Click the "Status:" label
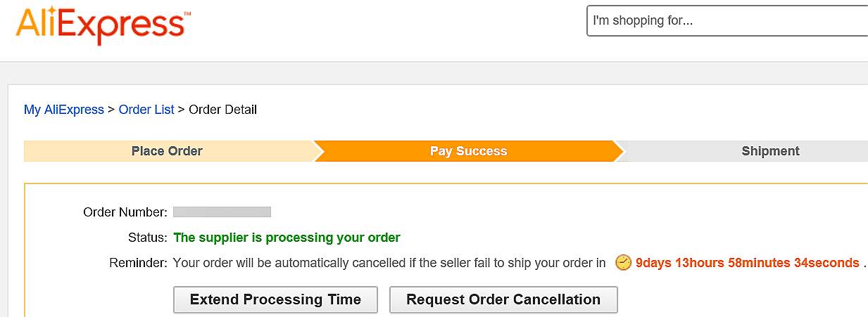868x317 pixels. click(x=147, y=238)
